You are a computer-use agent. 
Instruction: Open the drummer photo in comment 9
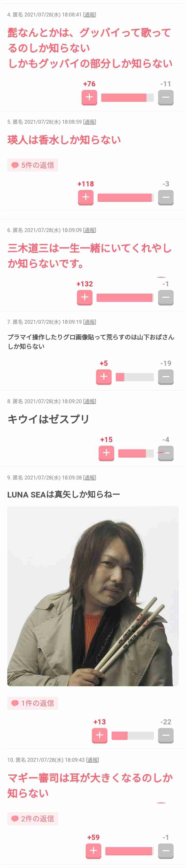click(93, 596)
